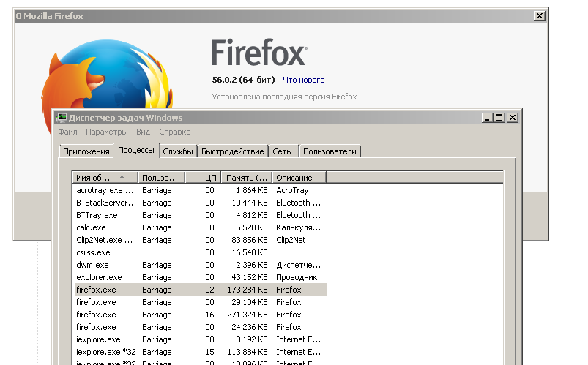Click the Task Manager title bar icon

(62, 117)
